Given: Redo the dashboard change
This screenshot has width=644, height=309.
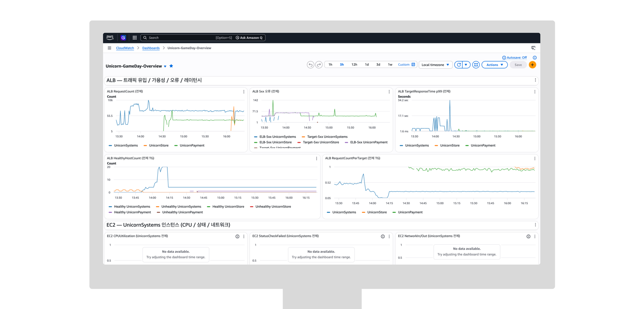Looking at the screenshot, I should [319, 65].
